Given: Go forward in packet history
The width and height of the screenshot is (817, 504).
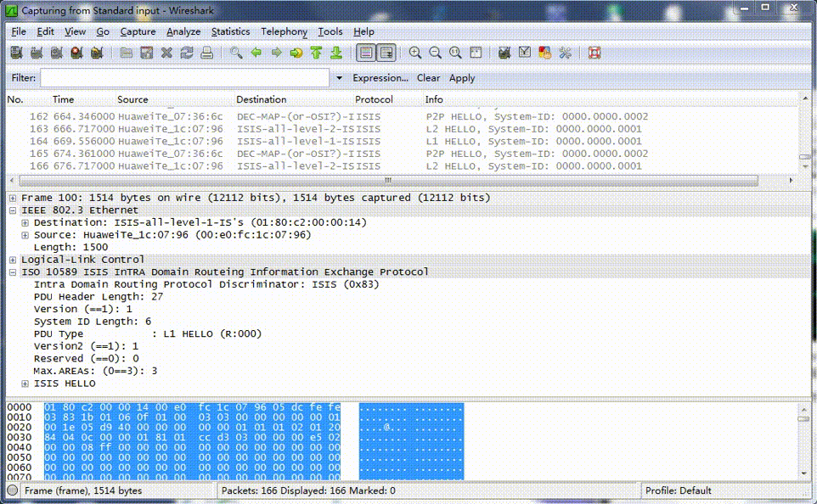Looking at the screenshot, I should [x=276, y=53].
